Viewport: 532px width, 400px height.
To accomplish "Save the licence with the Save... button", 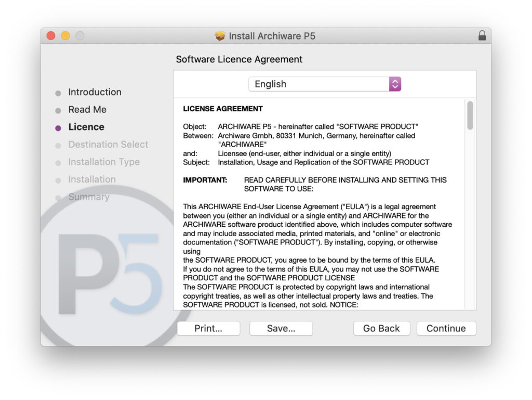I will (x=281, y=328).
